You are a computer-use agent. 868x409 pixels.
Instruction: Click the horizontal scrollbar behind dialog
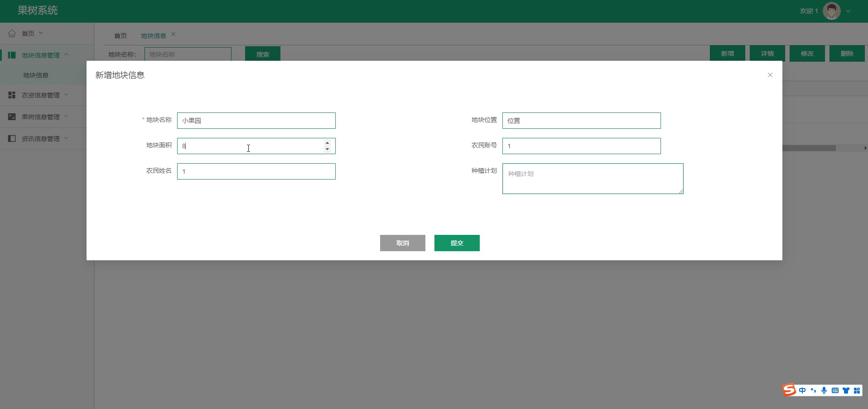pyautogui.click(x=809, y=148)
